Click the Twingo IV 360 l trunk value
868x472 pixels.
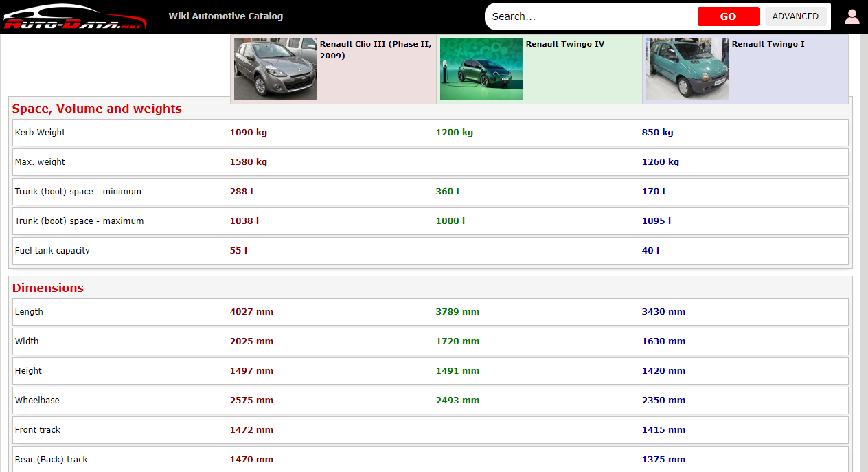point(447,192)
